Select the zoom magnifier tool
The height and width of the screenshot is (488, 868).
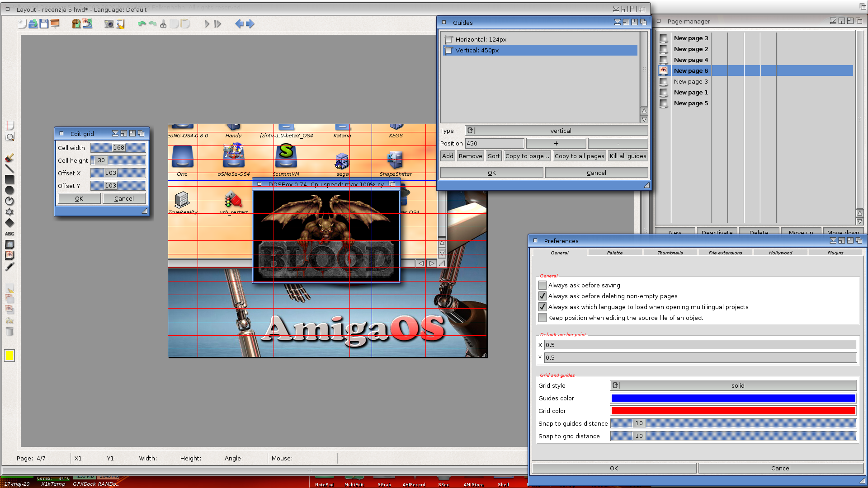pyautogui.click(x=9, y=136)
